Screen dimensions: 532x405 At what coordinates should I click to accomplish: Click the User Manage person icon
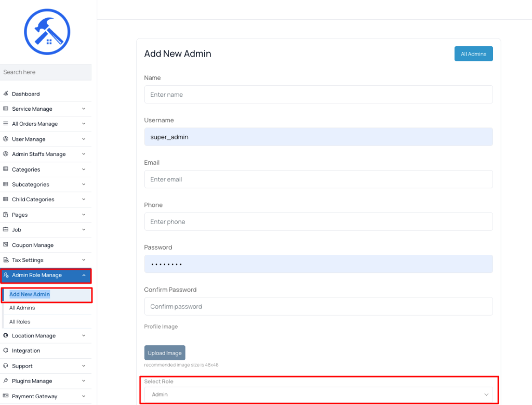pos(6,139)
